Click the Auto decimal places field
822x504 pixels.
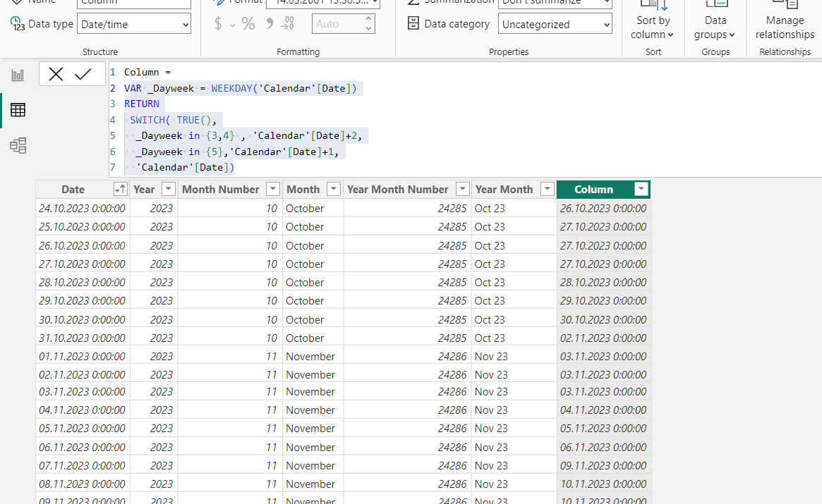pyautogui.click(x=336, y=24)
